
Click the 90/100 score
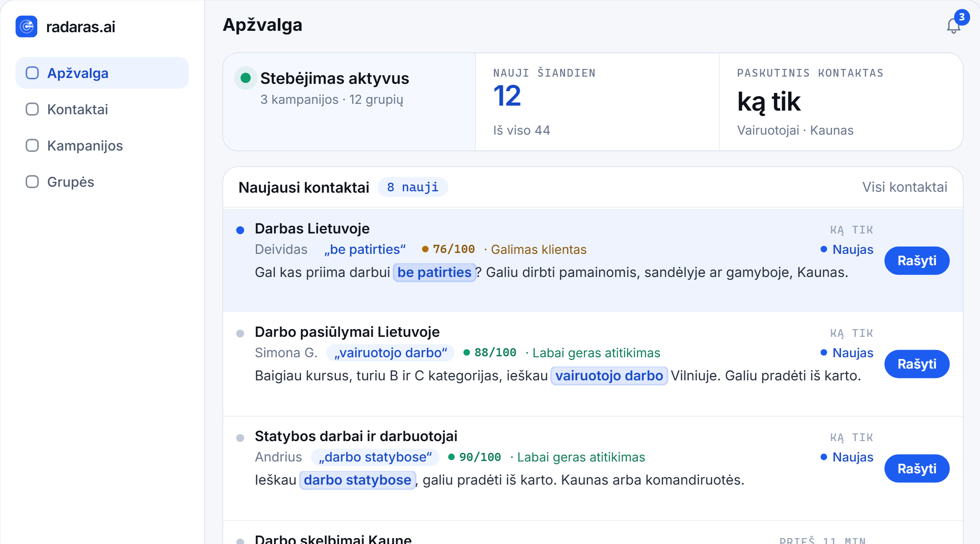[480, 457]
